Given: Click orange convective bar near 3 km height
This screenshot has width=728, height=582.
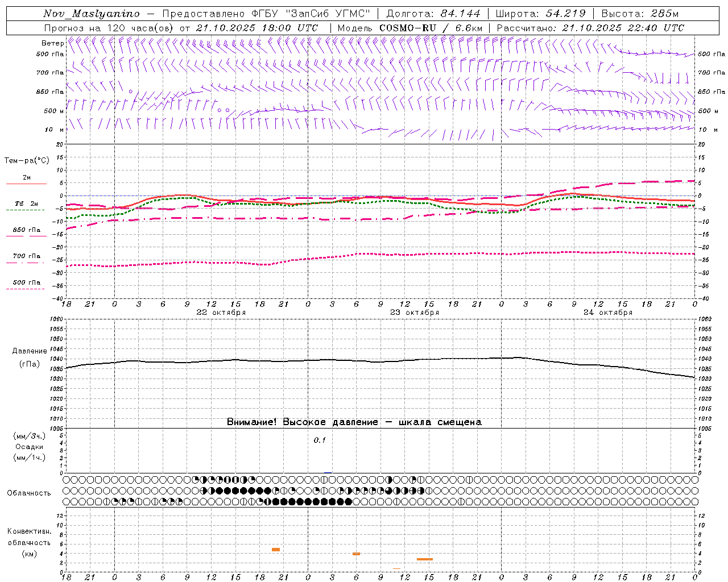Looking at the screenshot, I should pyautogui.click(x=425, y=559).
